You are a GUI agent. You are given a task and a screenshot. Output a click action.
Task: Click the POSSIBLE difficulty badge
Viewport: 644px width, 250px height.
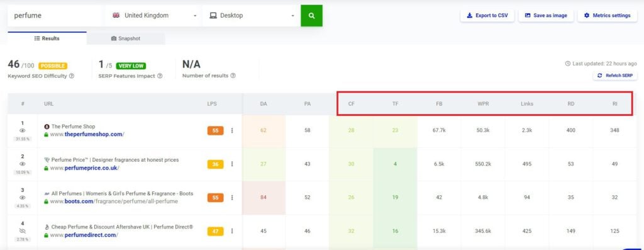tap(53, 65)
